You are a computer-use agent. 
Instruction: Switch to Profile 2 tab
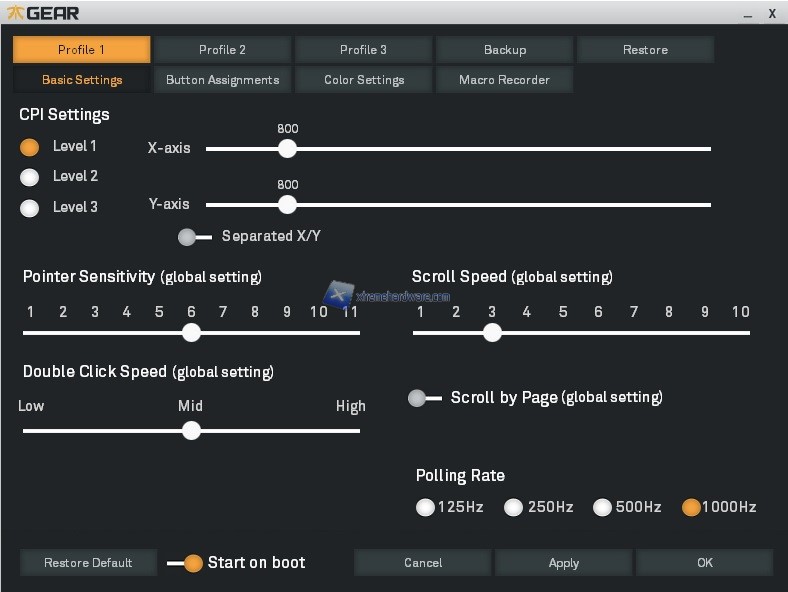pos(222,50)
